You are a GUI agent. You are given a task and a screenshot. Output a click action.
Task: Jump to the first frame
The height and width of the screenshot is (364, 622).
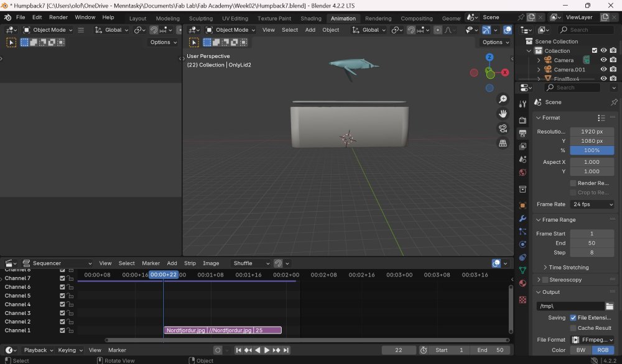click(x=238, y=350)
